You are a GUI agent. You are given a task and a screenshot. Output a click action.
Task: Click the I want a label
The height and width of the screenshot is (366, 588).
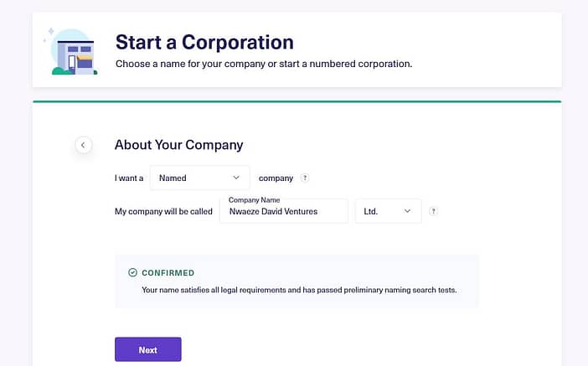[129, 178]
